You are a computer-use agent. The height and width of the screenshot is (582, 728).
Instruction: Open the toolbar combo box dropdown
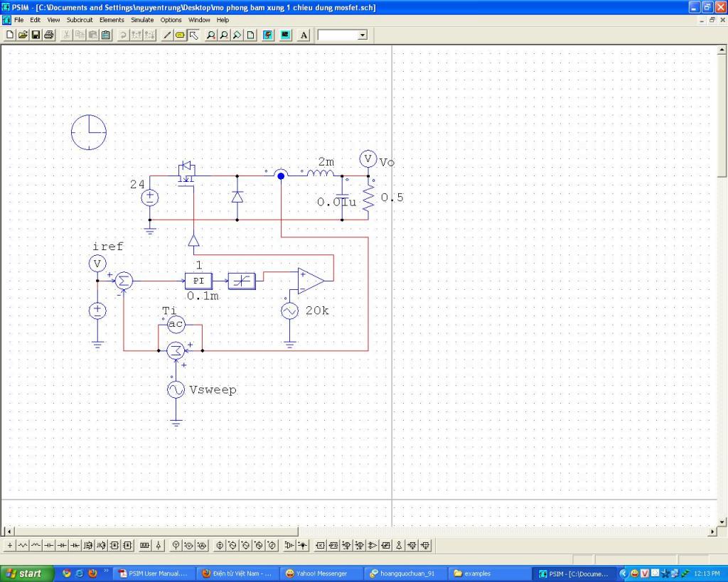coord(362,35)
